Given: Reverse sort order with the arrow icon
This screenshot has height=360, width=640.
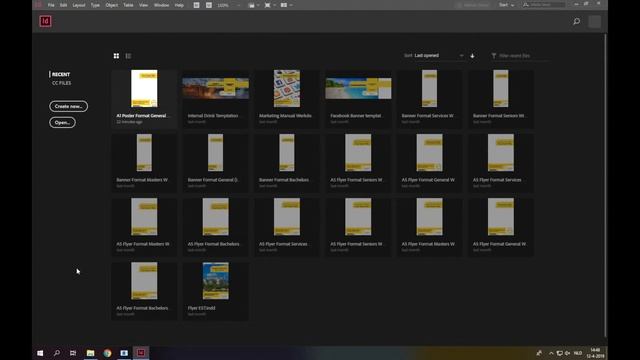Looking at the screenshot, I should (x=472, y=56).
